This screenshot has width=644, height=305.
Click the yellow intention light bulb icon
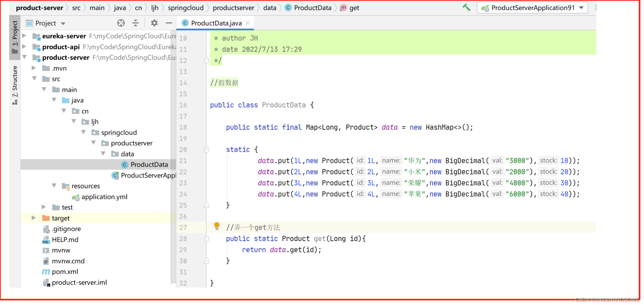(217, 227)
